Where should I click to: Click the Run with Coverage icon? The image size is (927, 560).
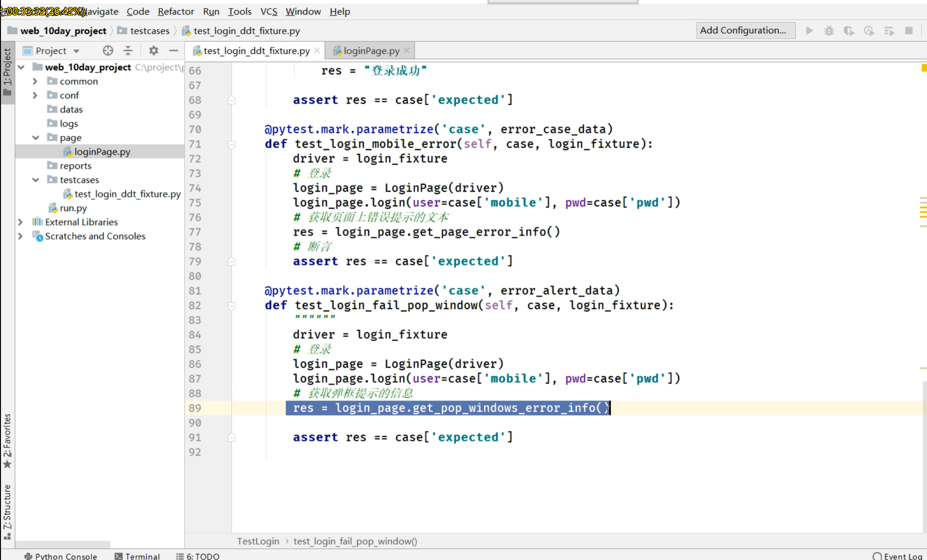pyautogui.click(x=849, y=31)
